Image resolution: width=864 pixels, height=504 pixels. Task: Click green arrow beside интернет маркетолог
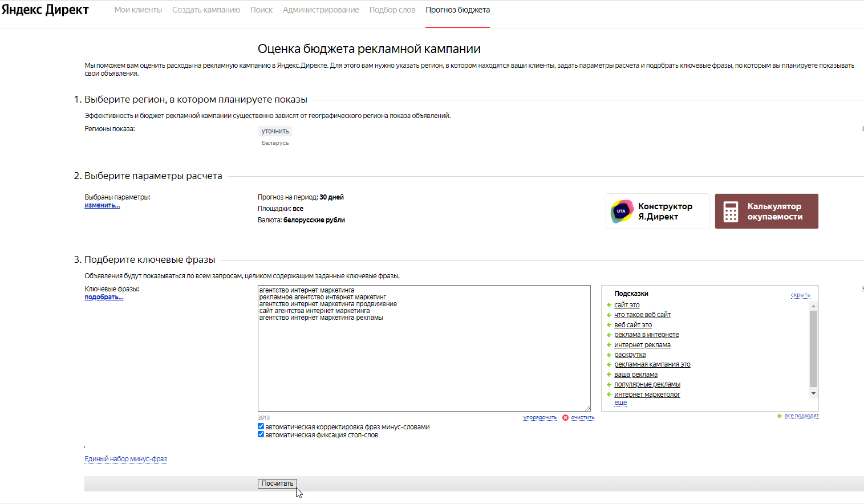pyautogui.click(x=609, y=395)
